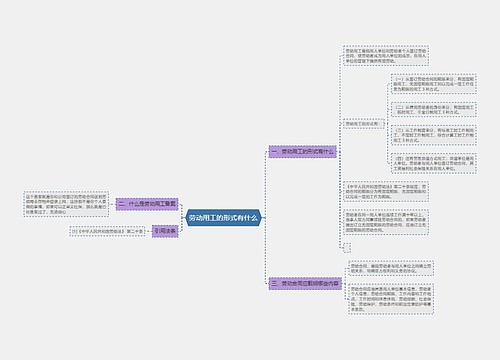Select the 《中华人民共和国劳动法》第二十条规定 note
This screenshot has height=360, width=500.
[x=386, y=192]
